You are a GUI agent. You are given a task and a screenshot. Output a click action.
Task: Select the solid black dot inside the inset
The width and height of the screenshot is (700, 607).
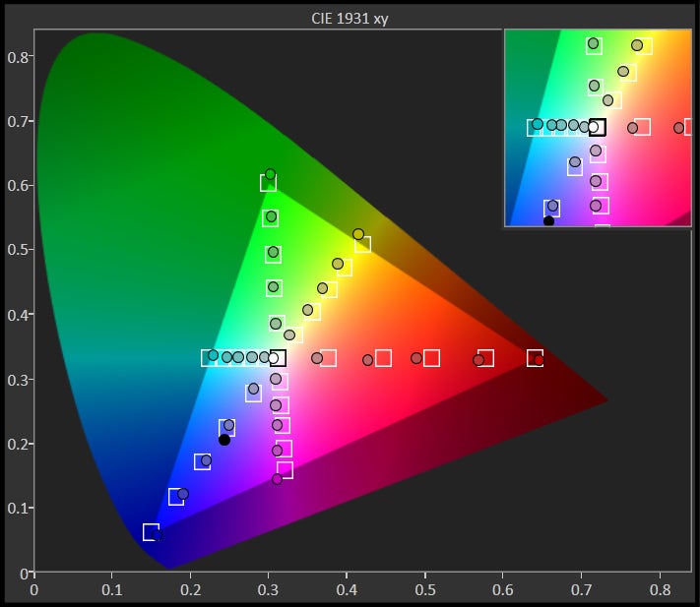[x=548, y=220]
